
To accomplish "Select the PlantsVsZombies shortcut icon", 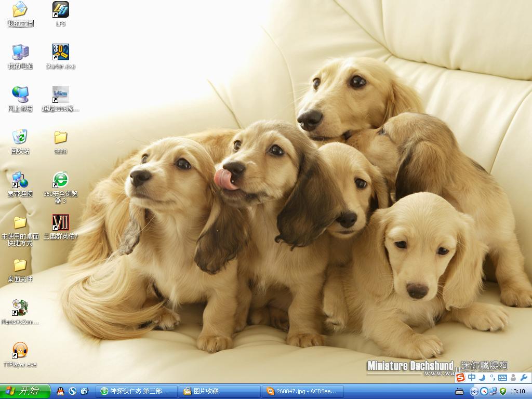I will click(20, 312).
